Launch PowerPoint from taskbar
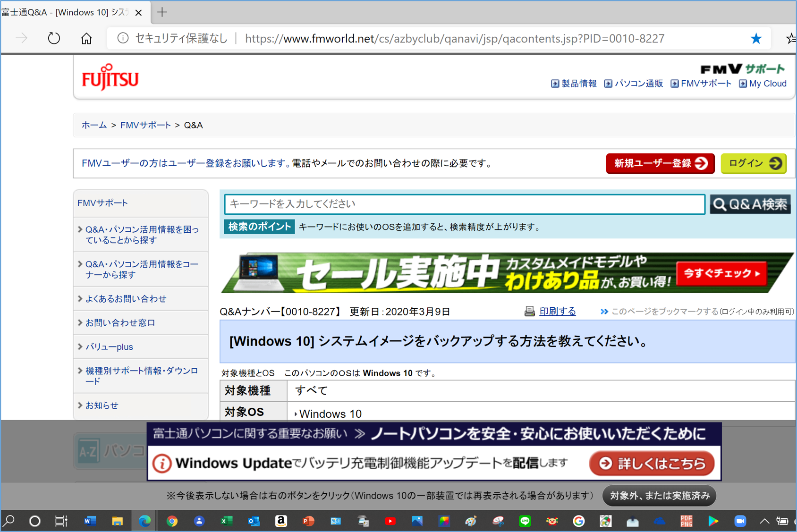This screenshot has width=797, height=532. click(x=308, y=521)
